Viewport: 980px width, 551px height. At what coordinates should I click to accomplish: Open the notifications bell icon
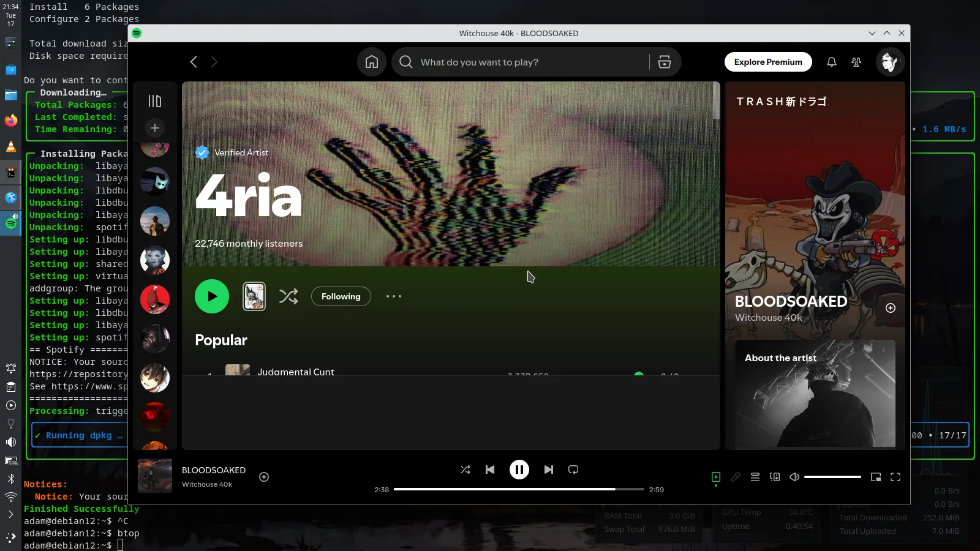[832, 62]
